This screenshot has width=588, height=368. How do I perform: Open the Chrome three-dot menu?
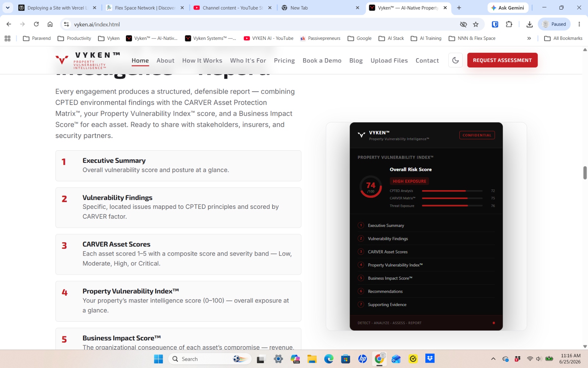(x=579, y=24)
